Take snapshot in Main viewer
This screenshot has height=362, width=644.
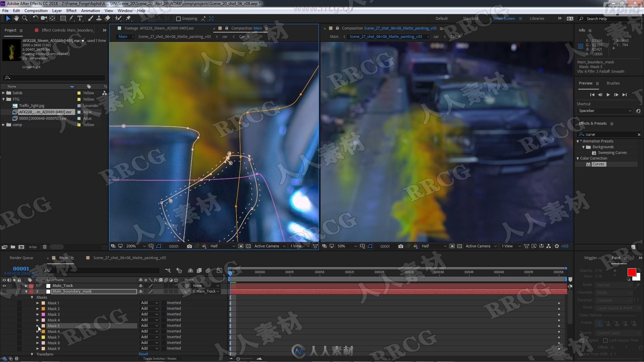tap(190, 246)
